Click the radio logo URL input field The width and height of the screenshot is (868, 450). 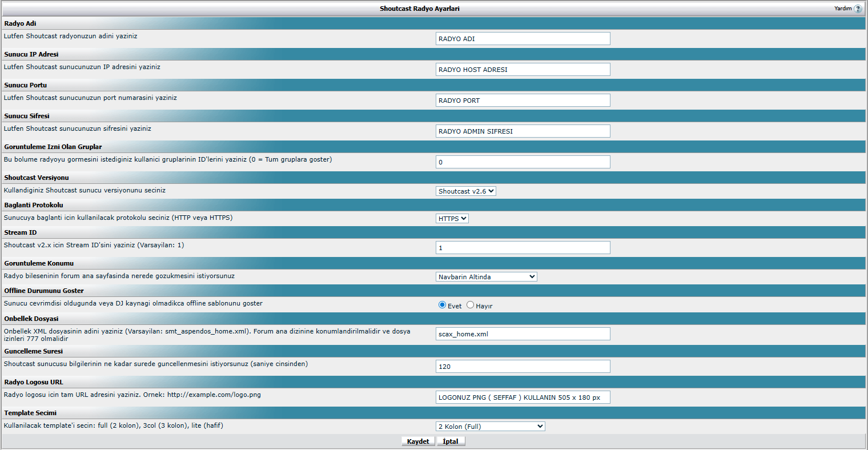point(523,397)
